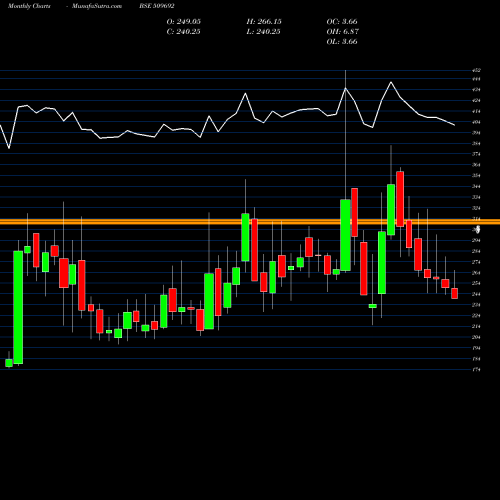Select the OL: 3.66 value
500x500 pixels.
[x=342, y=42]
